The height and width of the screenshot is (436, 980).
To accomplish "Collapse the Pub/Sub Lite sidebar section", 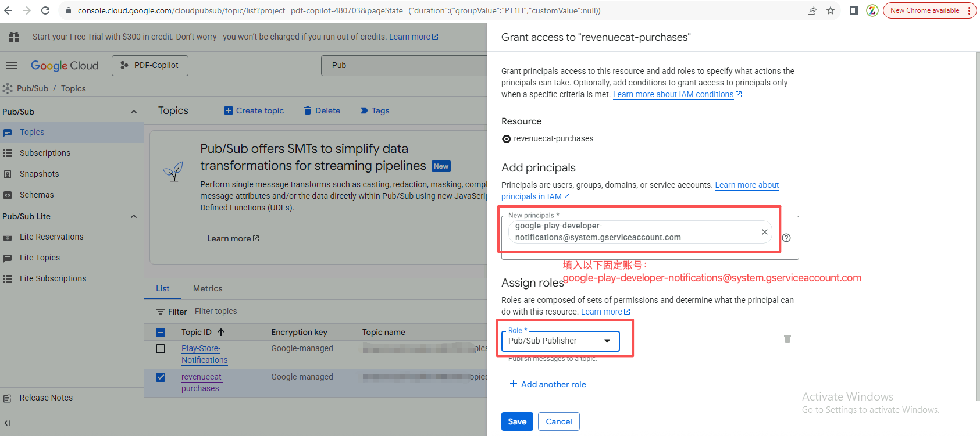I will click(x=134, y=216).
